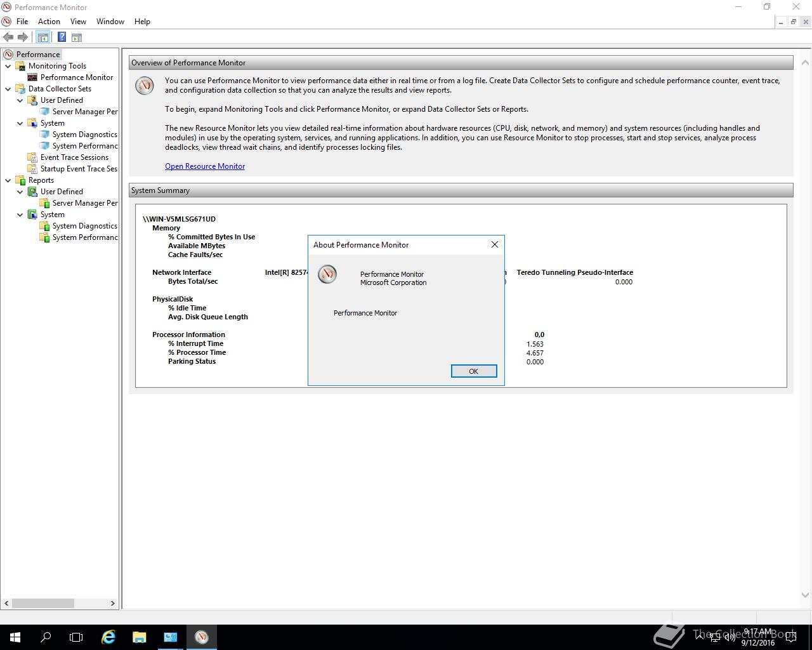Click the Monitoring Tools folder icon

click(20, 66)
